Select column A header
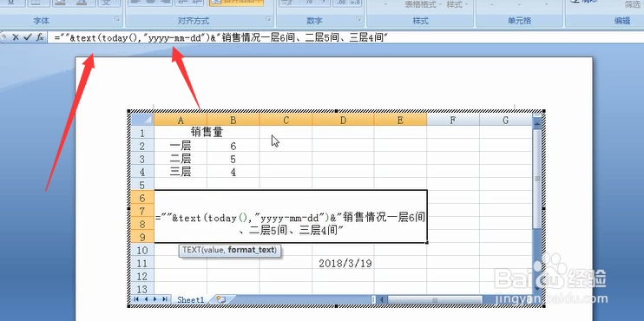 pyautogui.click(x=181, y=120)
